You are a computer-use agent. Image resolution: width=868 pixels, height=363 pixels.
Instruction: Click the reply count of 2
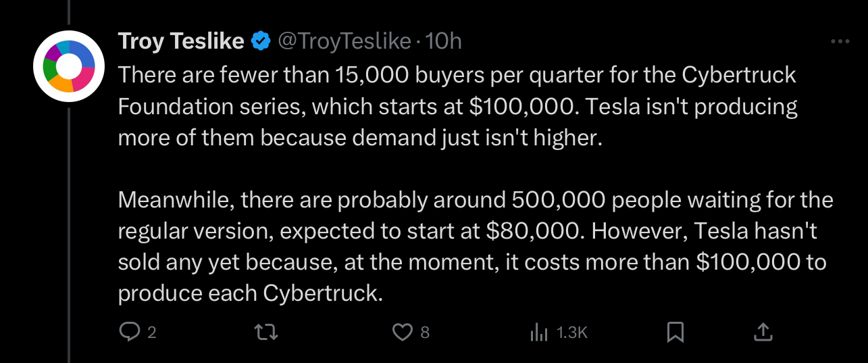pos(152,333)
